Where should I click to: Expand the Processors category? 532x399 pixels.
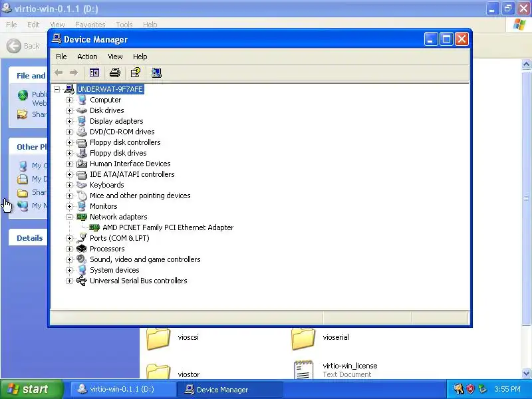70,249
